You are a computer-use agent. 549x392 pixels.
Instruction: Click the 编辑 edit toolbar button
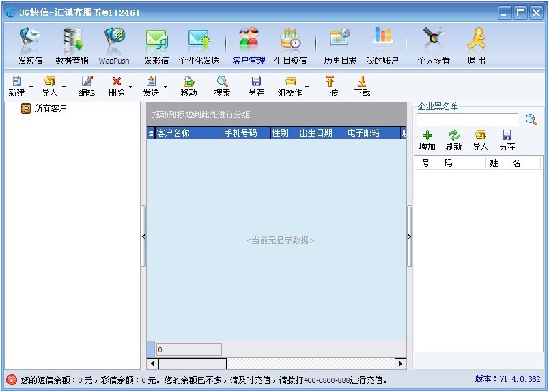point(87,86)
